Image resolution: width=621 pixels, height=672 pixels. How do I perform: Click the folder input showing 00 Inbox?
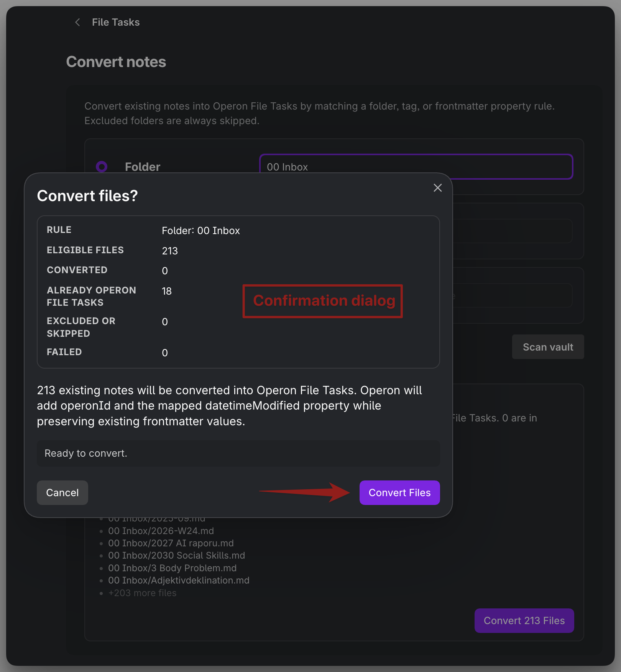416,167
